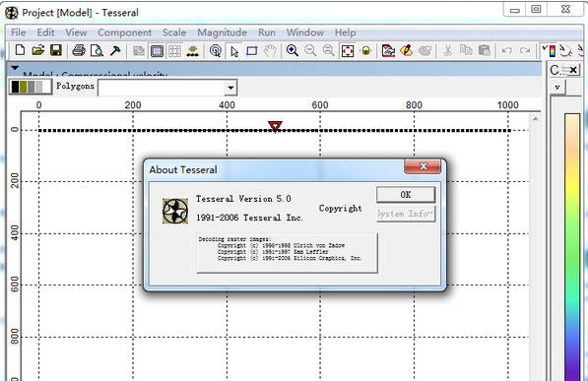Viewport: 588px width, 381px height.
Task: Click the scissors cut icon
Action: pos(448,51)
